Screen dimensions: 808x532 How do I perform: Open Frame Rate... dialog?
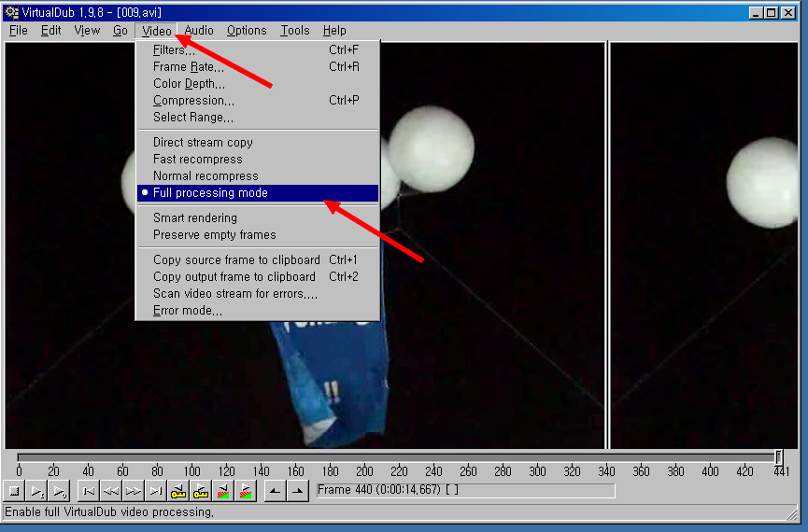(258, 67)
